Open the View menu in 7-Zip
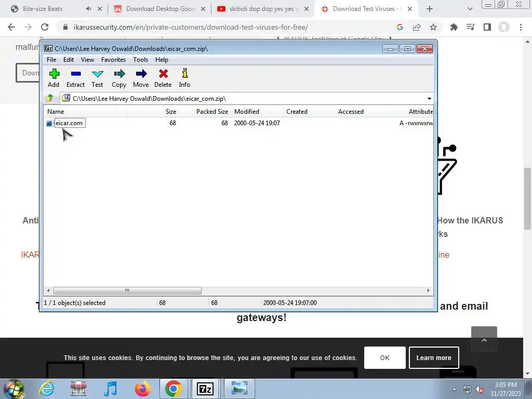This screenshot has height=399, width=532. tap(87, 60)
